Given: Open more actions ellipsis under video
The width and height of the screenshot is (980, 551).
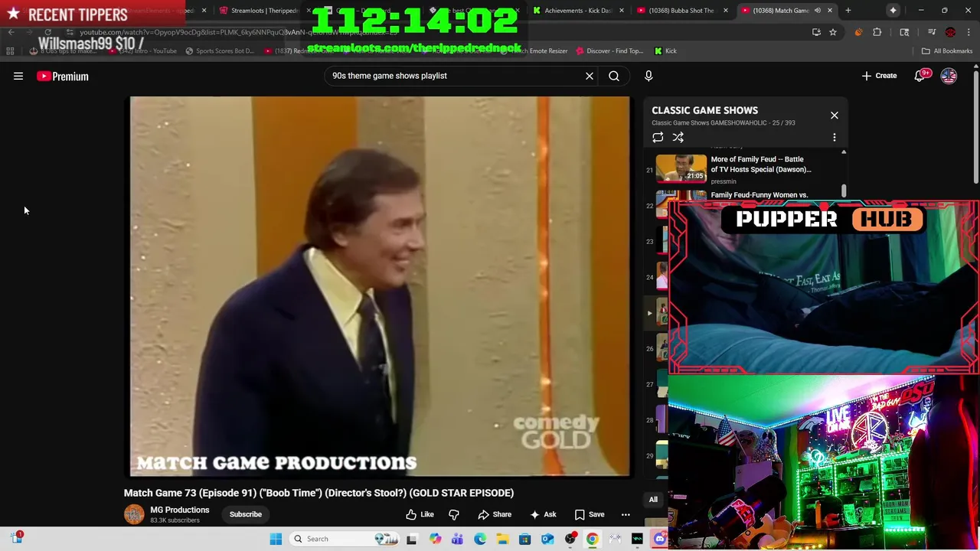Looking at the screenshot, I should point(626,514).
